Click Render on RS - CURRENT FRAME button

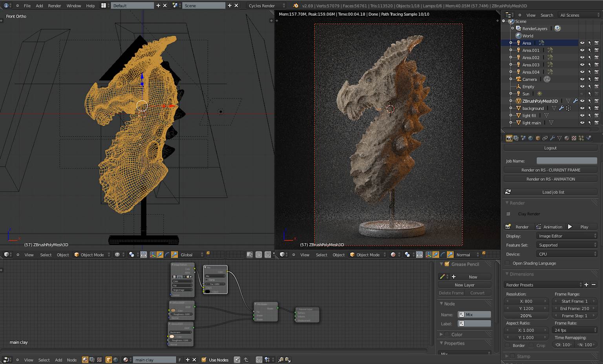pyautogui.click(x=550, y=170)
